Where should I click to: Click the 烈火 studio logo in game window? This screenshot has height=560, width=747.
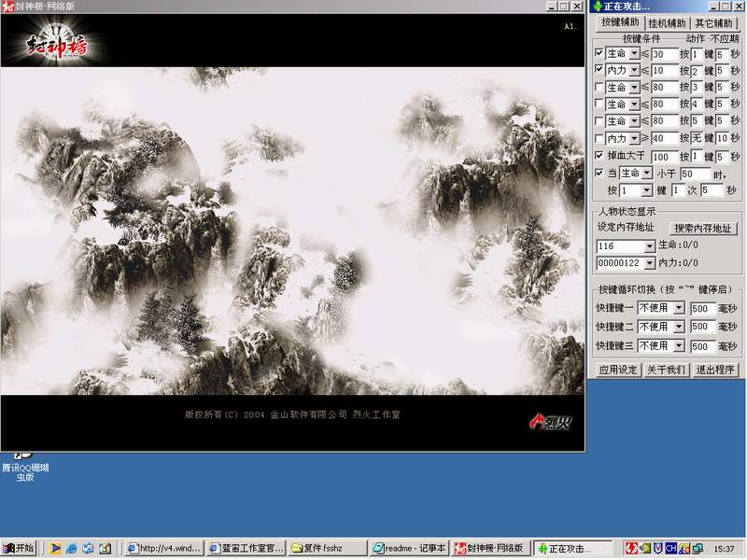(x=551, y=422)
